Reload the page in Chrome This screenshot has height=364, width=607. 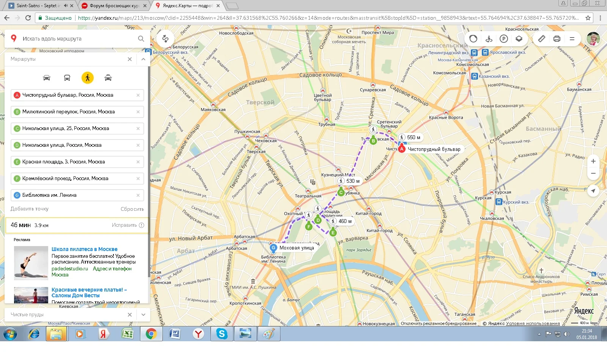point(28,18)
